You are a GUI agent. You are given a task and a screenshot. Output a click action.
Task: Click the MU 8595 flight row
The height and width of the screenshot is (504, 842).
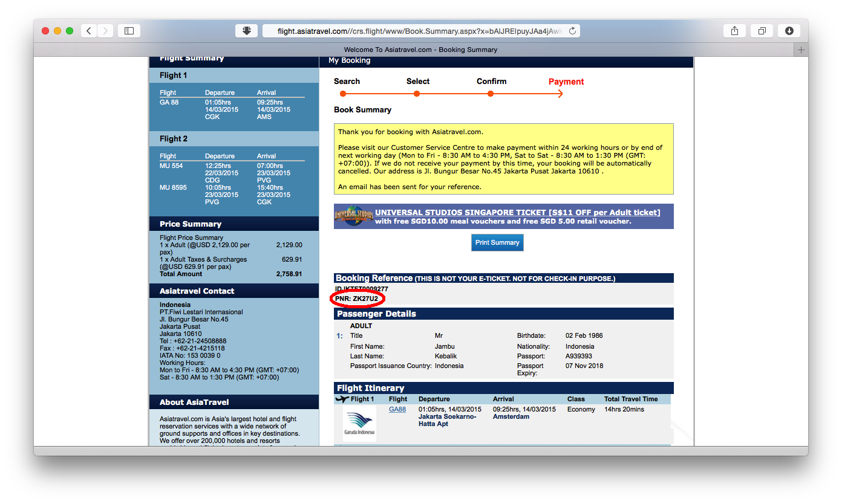(x=232, y=195)
